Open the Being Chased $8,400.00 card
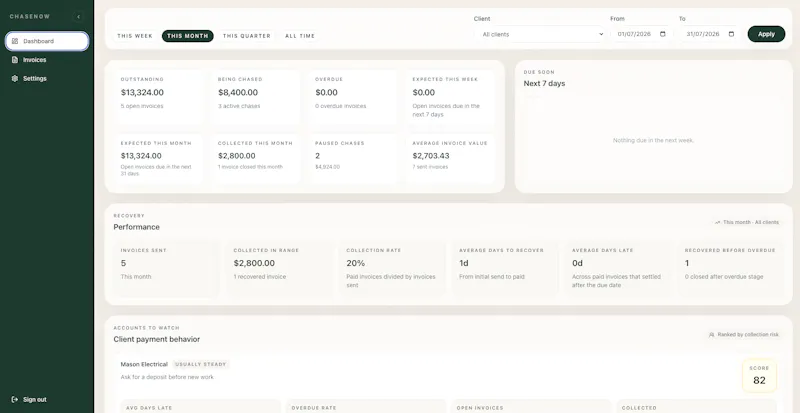The width and height of the screenshot is (800, 413). coord(256,97)
